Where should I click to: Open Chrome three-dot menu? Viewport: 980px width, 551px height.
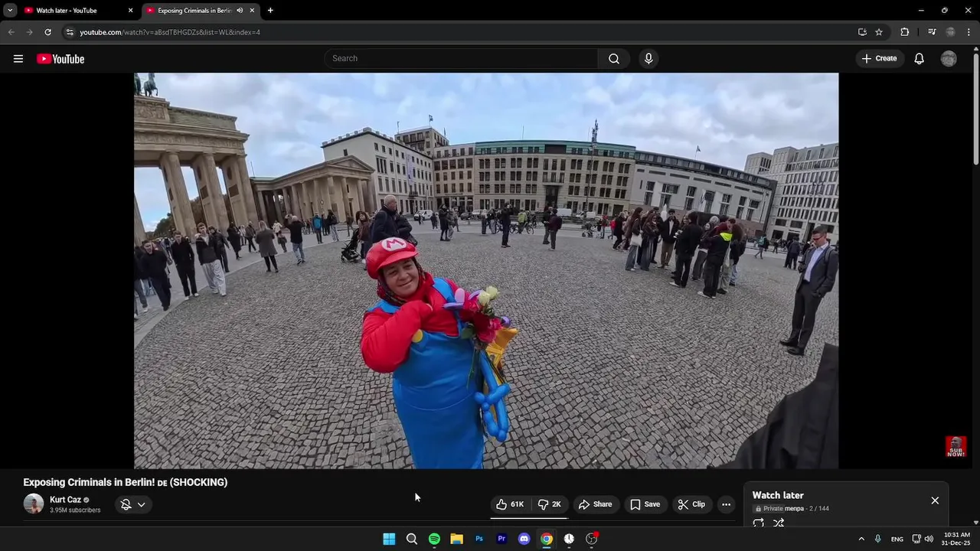coord(969,32)
